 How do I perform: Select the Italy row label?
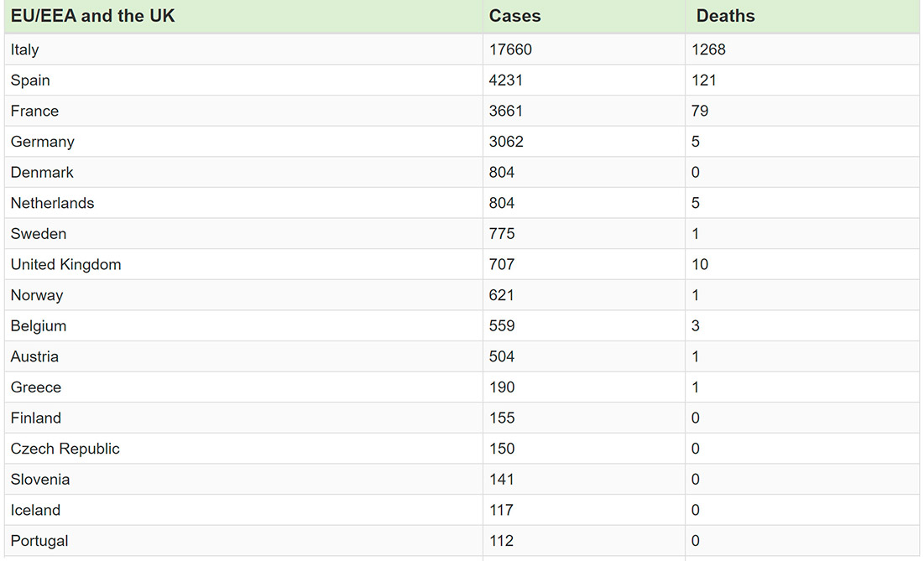[x=24, y=49]
